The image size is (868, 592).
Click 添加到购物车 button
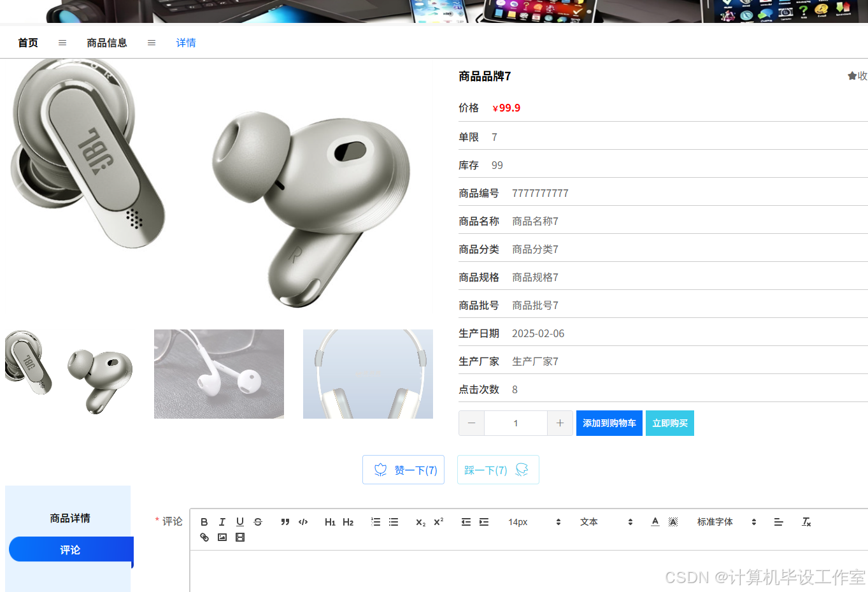[x=609, y=423]
